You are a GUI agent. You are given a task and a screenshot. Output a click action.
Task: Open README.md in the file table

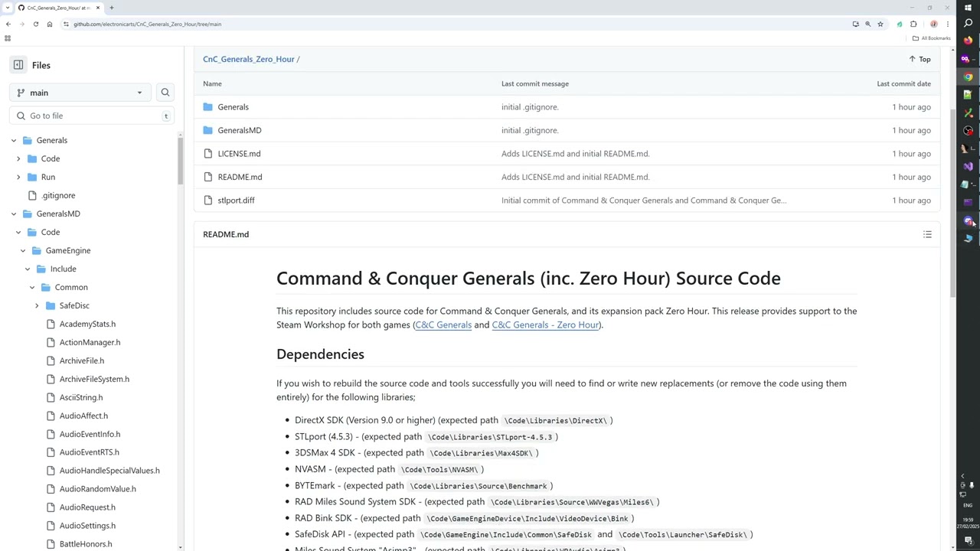click(240, 177)
